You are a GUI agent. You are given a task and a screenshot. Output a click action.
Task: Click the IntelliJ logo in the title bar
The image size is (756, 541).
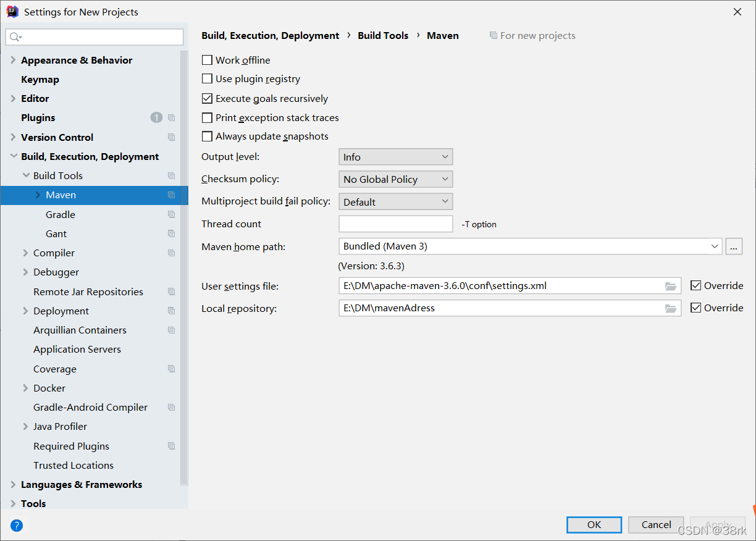12,12
